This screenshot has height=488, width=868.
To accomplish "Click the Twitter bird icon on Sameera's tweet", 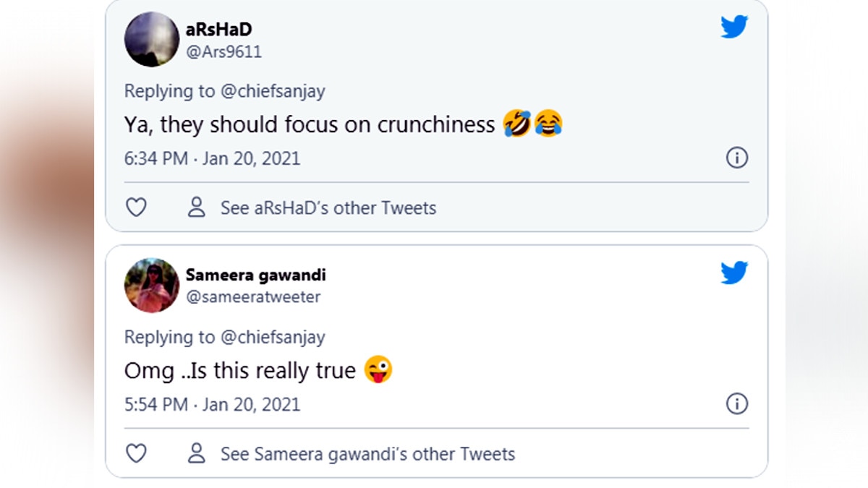I will (733, 273).
